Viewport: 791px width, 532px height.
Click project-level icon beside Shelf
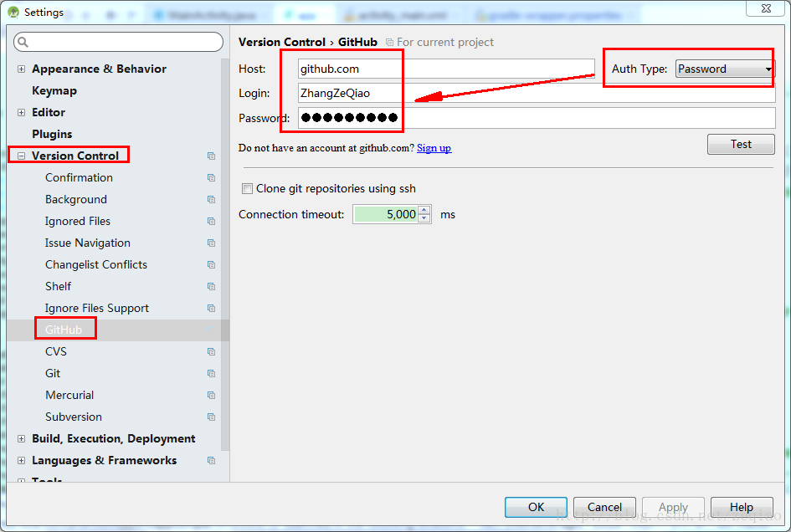[x=212, y=286]
